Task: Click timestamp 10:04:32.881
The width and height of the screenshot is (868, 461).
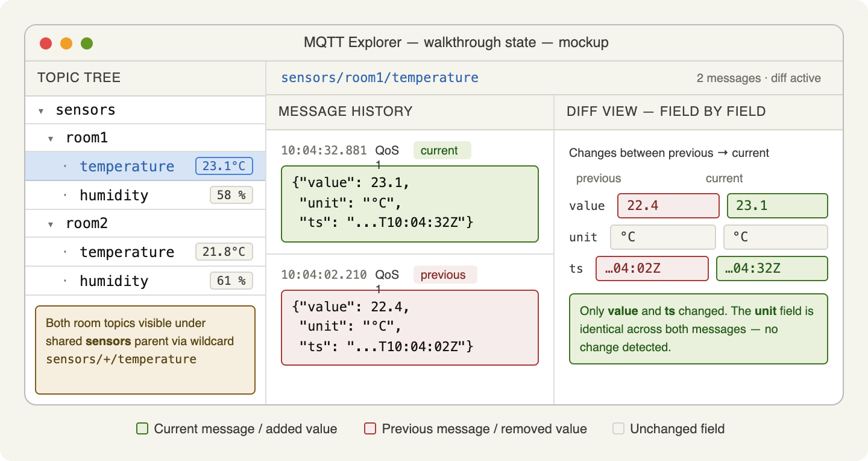Action: point(324,151)
